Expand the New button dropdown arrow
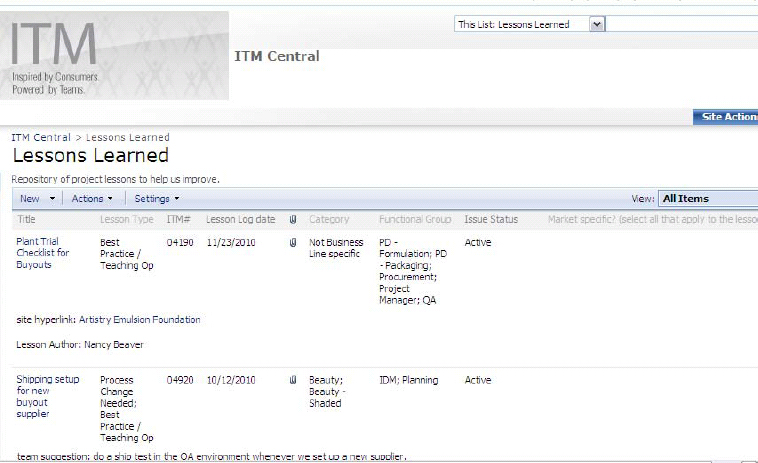This screenshot has height=463, width=758. point(53,199)
